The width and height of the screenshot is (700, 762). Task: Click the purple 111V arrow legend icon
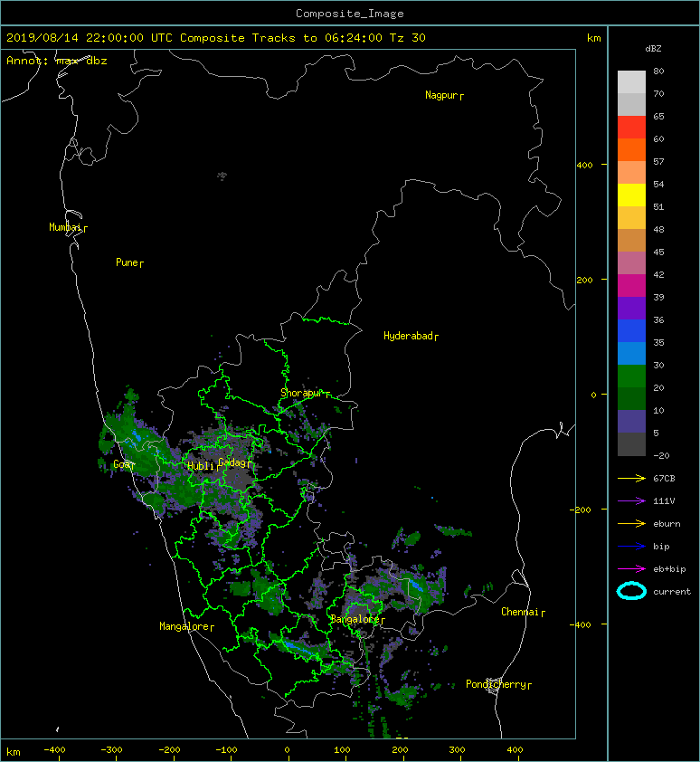(631, 501)
